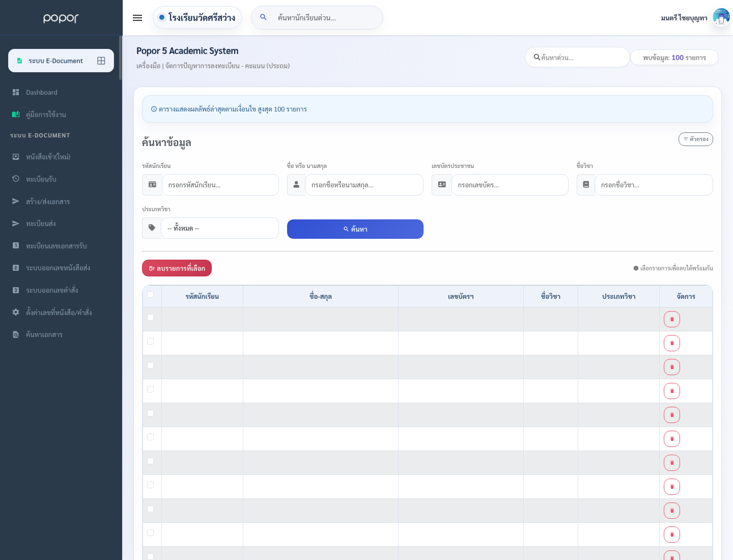Click the trash icon on the fourth table row

tap(672, 391)
